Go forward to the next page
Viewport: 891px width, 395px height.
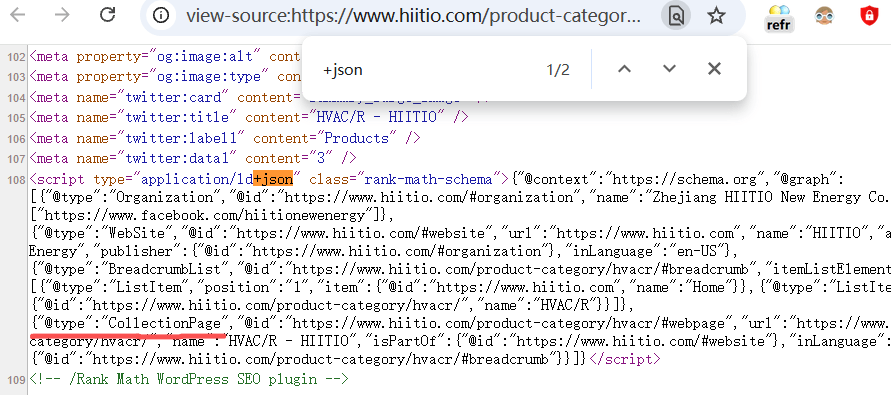(61, 15)
